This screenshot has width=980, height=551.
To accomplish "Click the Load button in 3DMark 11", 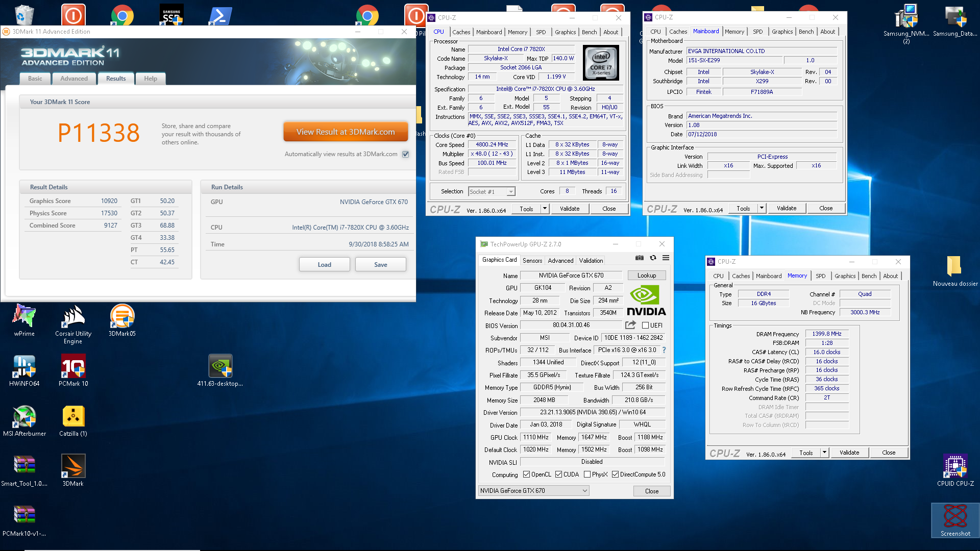I will 325,265.
